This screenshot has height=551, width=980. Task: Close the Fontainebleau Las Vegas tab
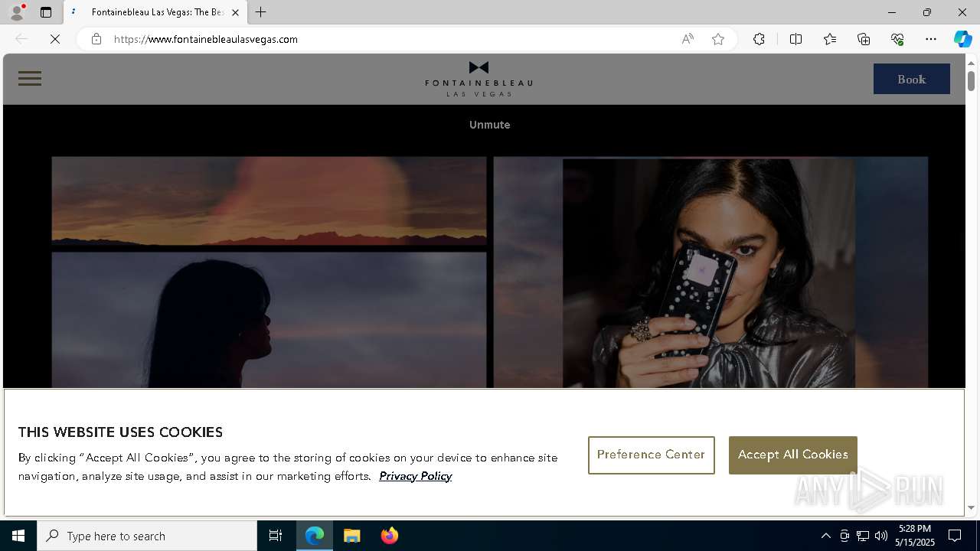pos(235,12)
